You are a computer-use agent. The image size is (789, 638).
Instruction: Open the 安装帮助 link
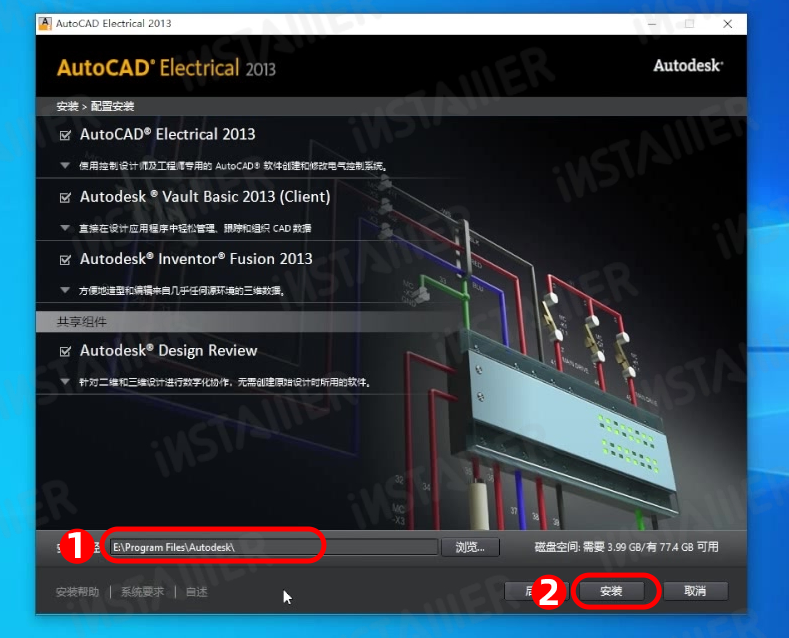(x=77, y=592)
